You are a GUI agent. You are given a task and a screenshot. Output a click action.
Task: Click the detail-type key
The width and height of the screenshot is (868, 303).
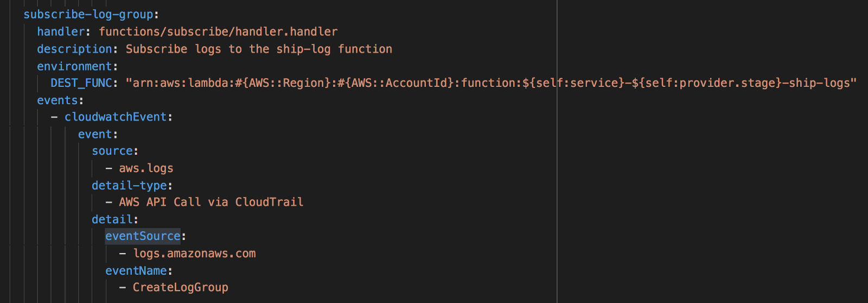[129, 186]
